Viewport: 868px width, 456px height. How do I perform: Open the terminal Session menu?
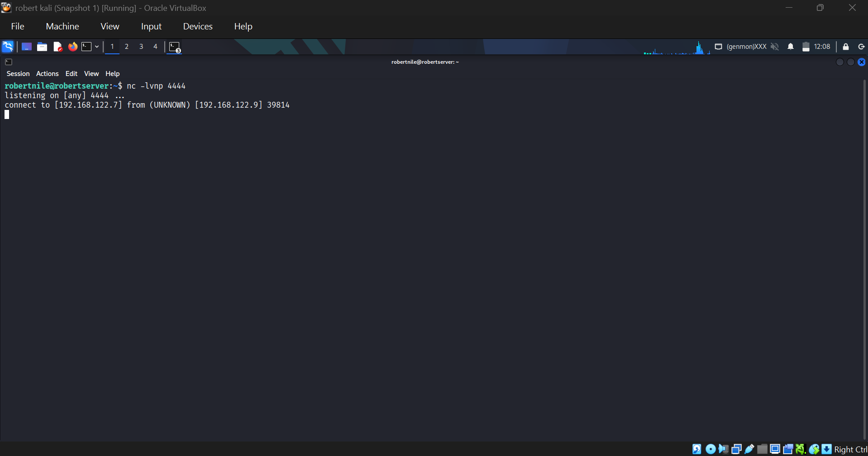pyautogui.click(x=18, y=74)
